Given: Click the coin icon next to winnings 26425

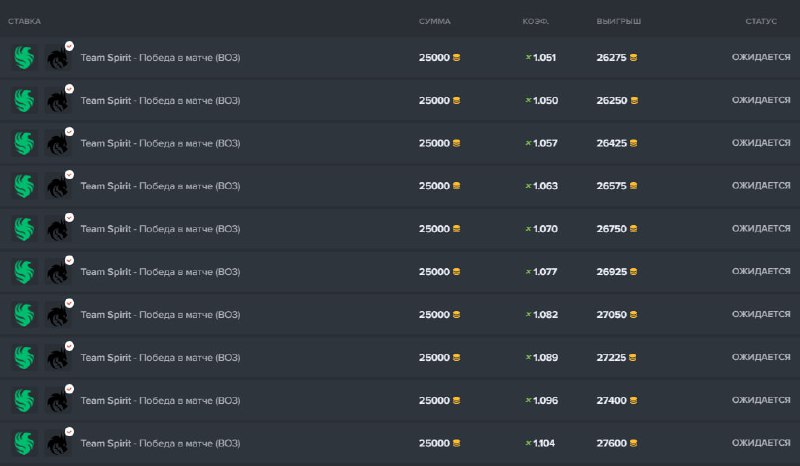Looking at the screenshot, I should [634, 143].
